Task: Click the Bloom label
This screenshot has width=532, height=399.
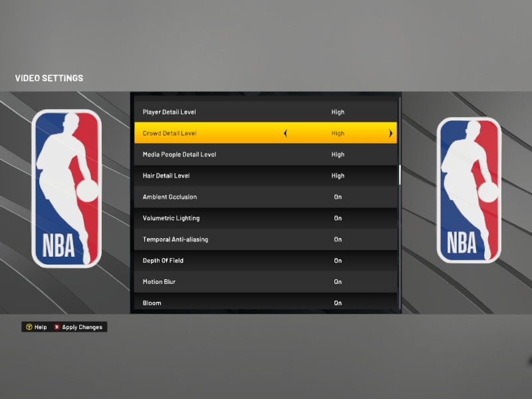Action: point(152,303)
